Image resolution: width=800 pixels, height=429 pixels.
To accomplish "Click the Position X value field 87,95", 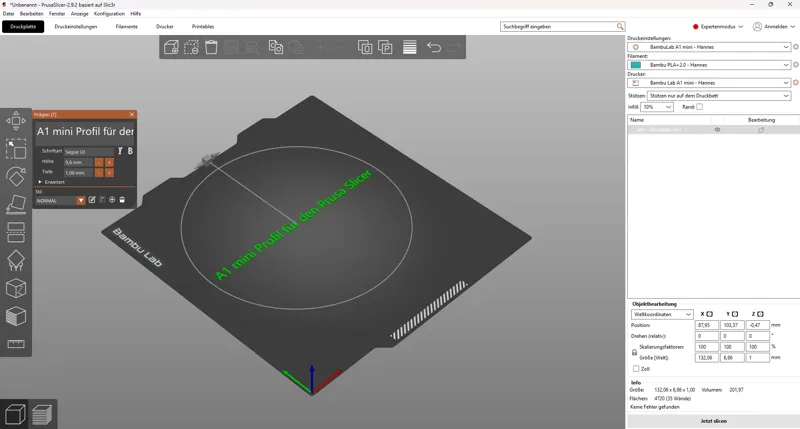I will [707, 325].
